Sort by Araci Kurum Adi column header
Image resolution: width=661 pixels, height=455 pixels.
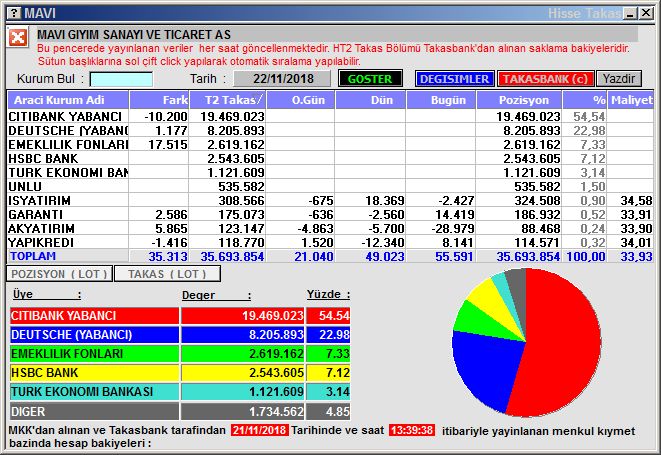tap(68, 100)
